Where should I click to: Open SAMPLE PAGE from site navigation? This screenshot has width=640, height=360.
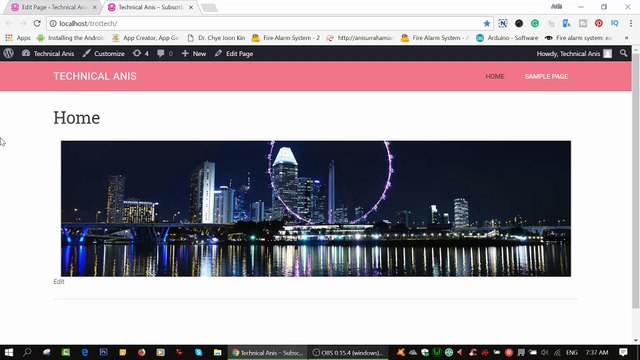(x=546, y=76)
